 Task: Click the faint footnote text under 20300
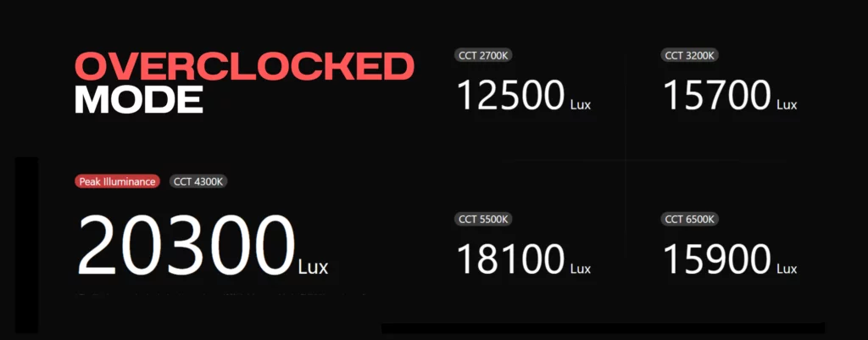click(x=221, y=294)
